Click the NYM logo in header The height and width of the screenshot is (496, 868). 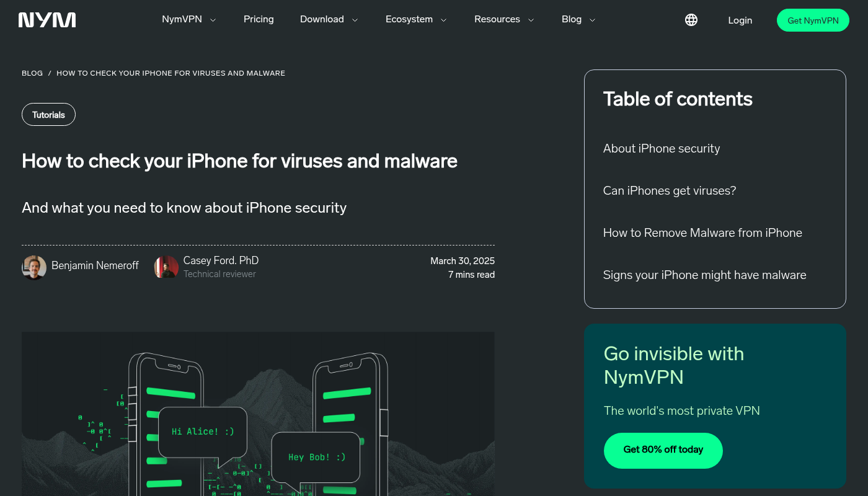pyautogui.click(x=47, y=20)
